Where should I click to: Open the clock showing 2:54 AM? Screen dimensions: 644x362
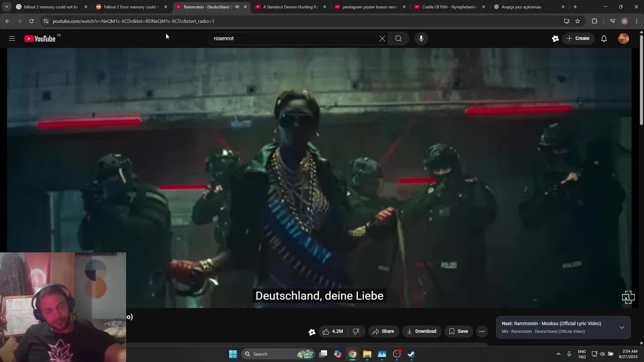coord(630,354)
